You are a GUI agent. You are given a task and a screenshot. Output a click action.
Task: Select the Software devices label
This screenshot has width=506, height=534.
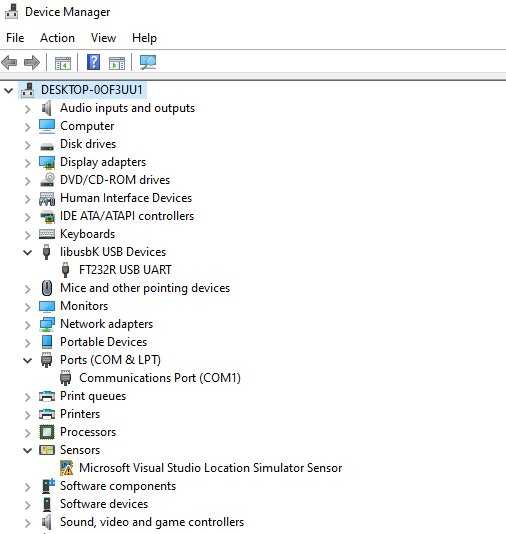point(104,503)
